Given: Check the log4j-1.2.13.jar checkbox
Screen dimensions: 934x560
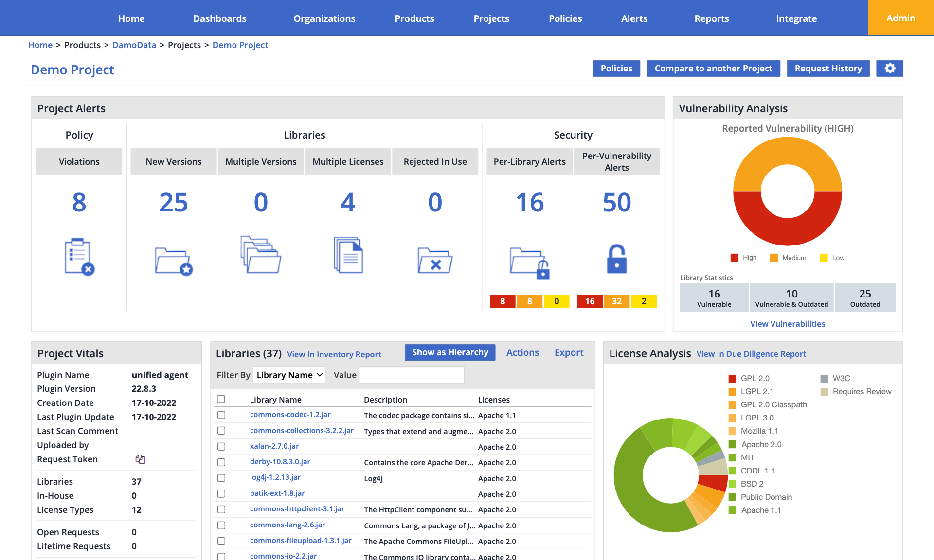Looking at the screenshot, I should pyautogui.click(x=221, y=478).
